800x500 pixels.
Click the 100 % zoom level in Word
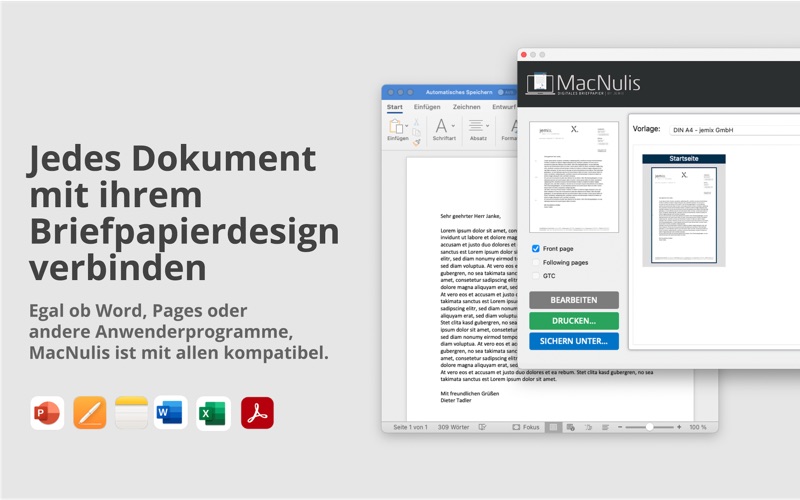tap(698, 427)
